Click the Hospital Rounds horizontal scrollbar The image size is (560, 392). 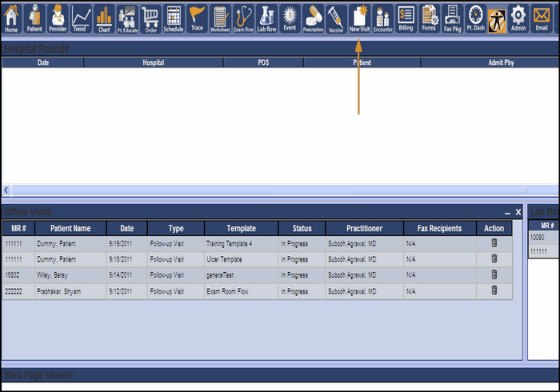(x=284, y=190)
